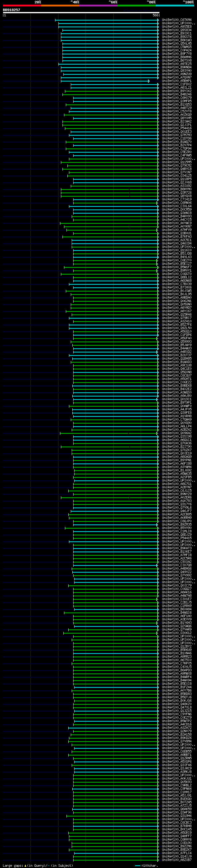This screenshot has width=197, height=868.
Task: Open hit UniRef100_C0PA24
Action: click(x=177, y=50)
